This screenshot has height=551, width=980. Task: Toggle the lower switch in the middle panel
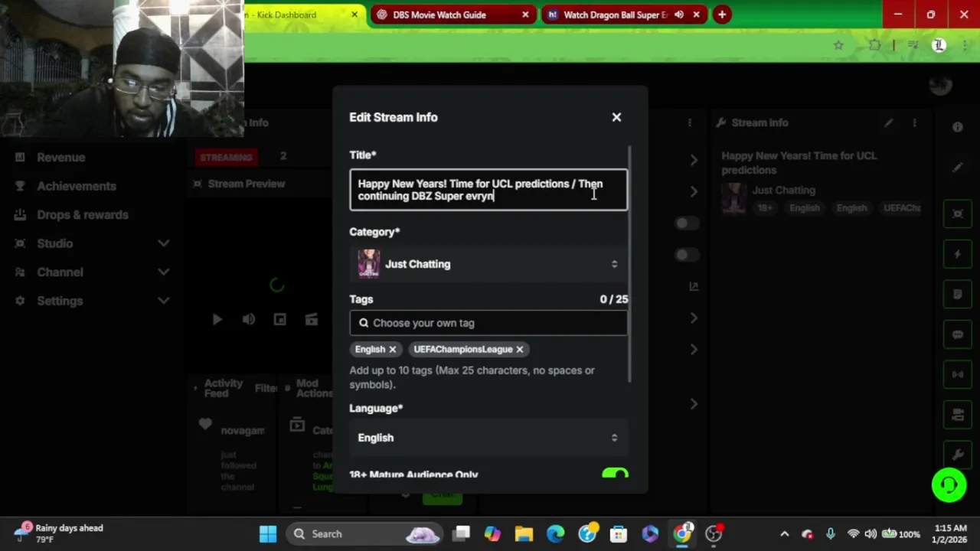pos(686,255)
